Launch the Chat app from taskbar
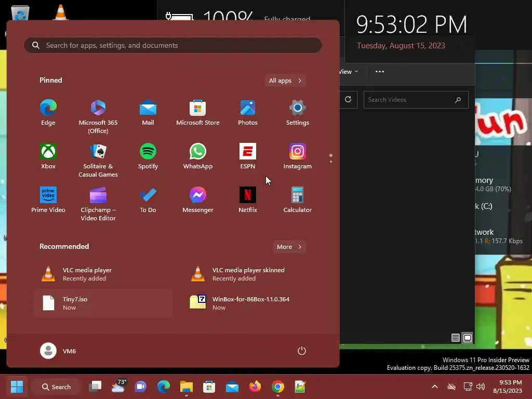Screen dimensions: 532x399 (140, 387)
